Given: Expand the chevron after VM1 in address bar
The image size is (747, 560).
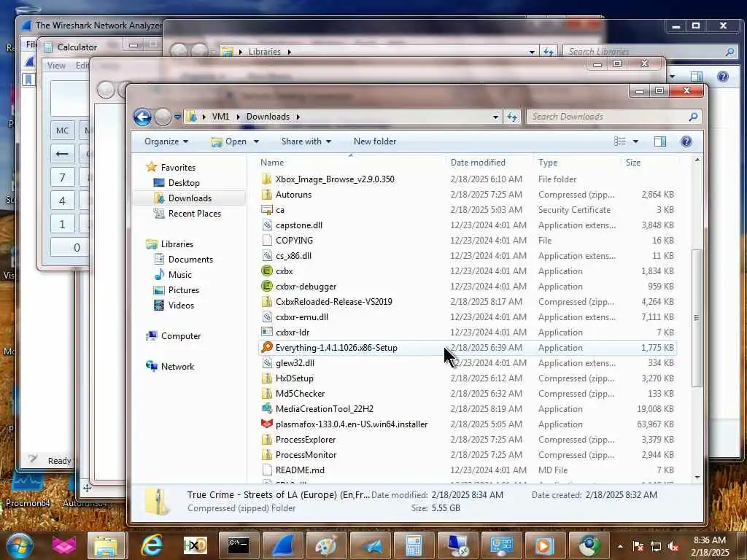Looking at the screenshot, I should click(x=239, y=117).
